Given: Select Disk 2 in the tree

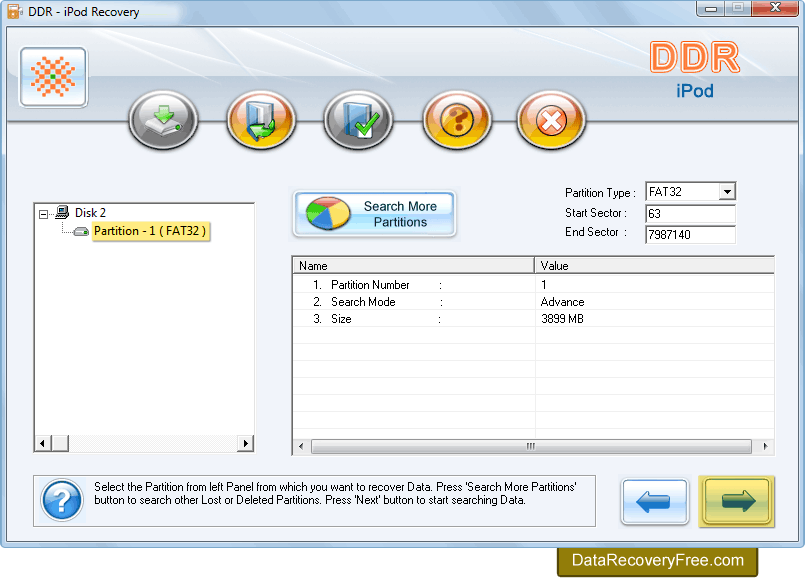Looking at the screenshot, I should [x=90, y=213].
